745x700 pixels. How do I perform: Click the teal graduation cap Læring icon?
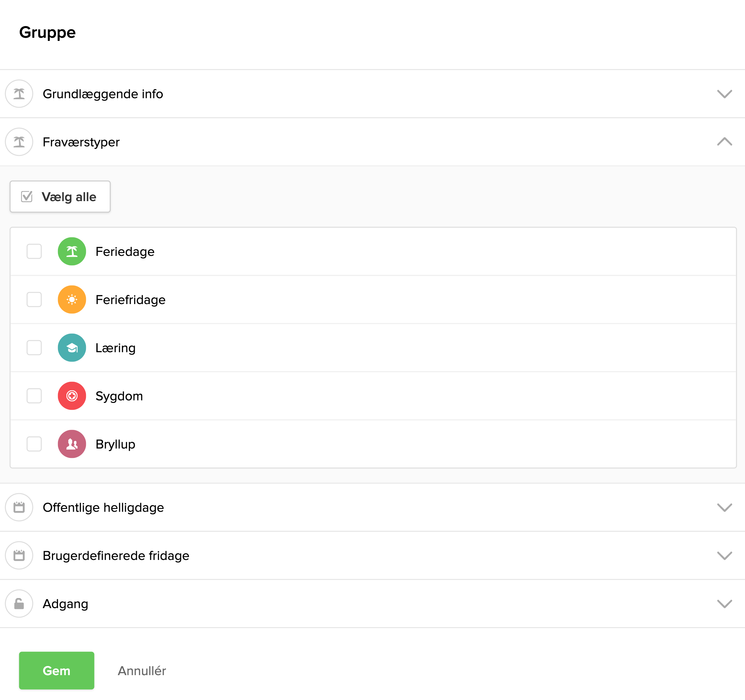pyautogui.click(x=71, y=347)
